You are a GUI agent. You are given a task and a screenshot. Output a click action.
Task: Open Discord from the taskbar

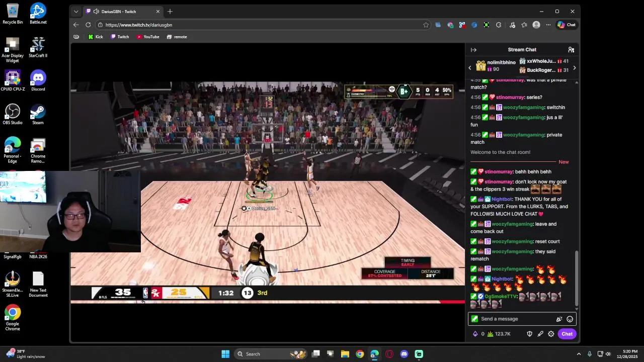[404, 354]
